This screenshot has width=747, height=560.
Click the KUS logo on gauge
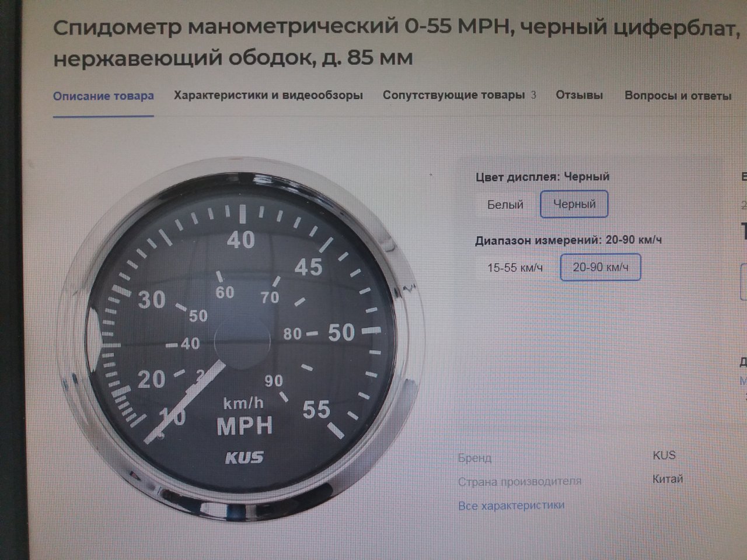pyautogui.click(x=245, y=457)
